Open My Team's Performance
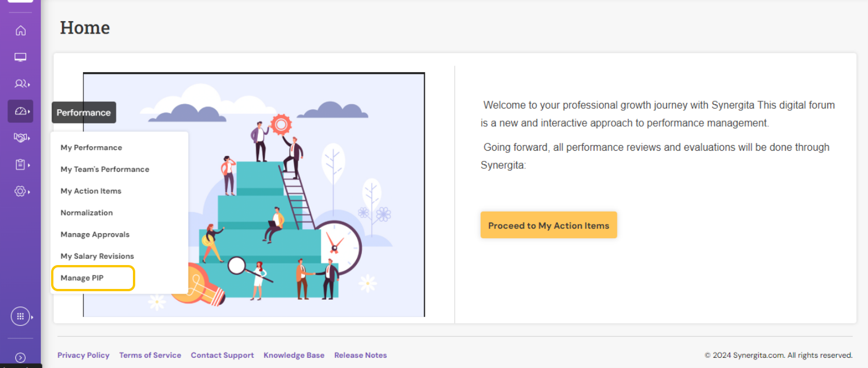868x368 pixels. pyautogui.click(x=105, y=169)
